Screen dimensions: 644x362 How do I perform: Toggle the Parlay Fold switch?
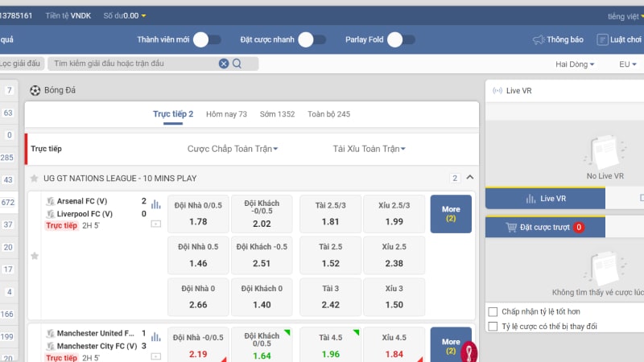401,39
